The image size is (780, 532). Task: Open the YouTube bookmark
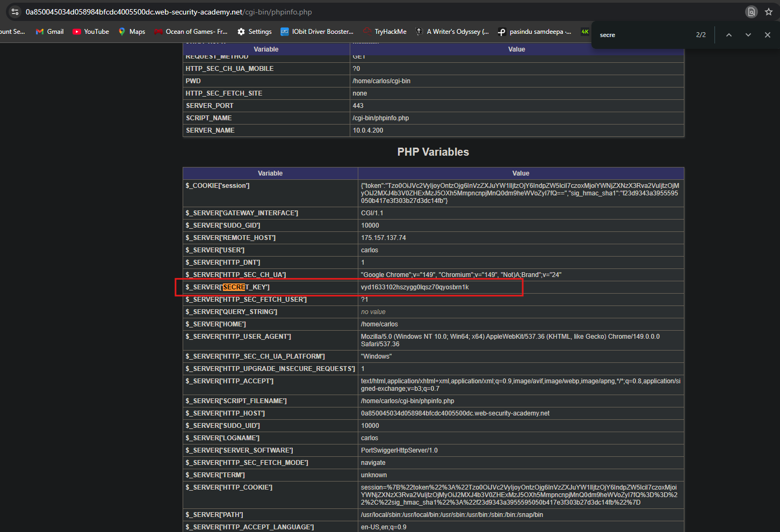91,32
